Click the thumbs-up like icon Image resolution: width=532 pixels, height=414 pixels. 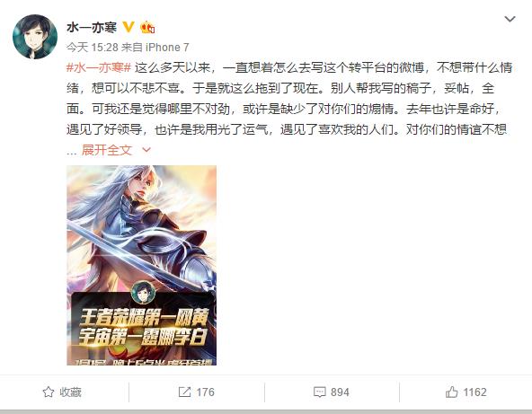pos(452,392)
